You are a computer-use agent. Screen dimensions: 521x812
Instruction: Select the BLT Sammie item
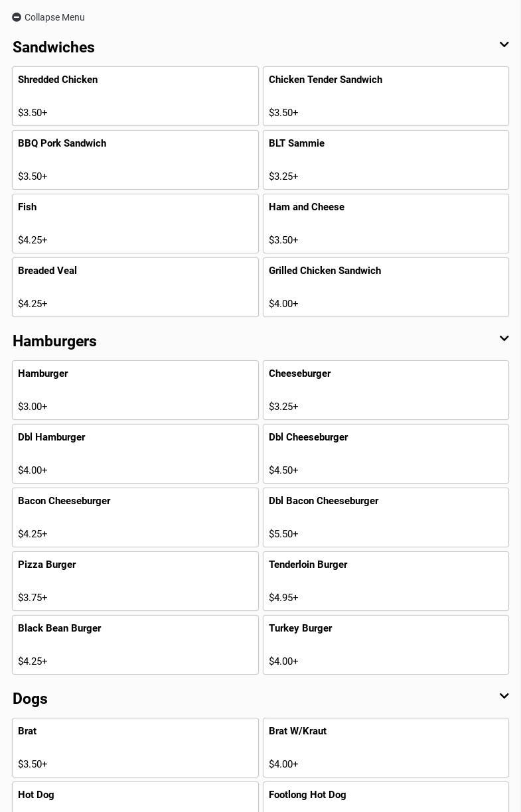point(386,160)
